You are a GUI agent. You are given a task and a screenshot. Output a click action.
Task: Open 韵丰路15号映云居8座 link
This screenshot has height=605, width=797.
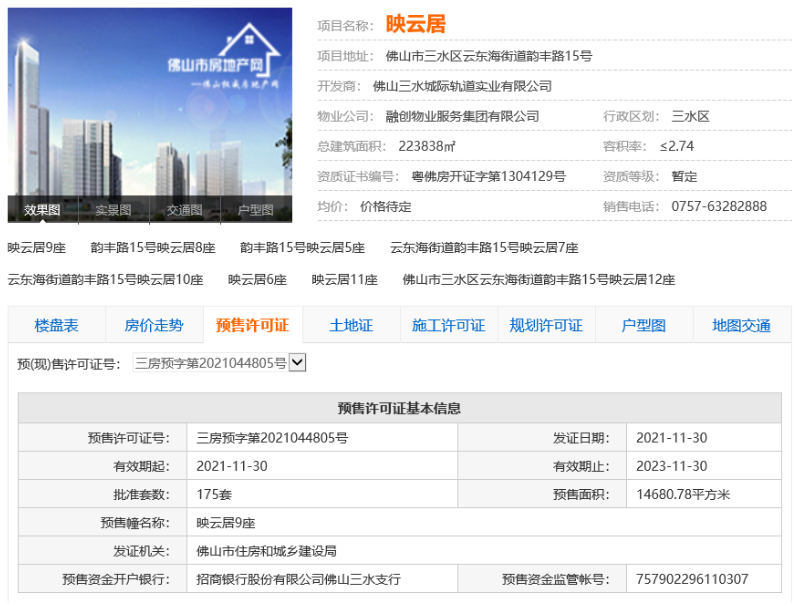click(x=152, y=247)
